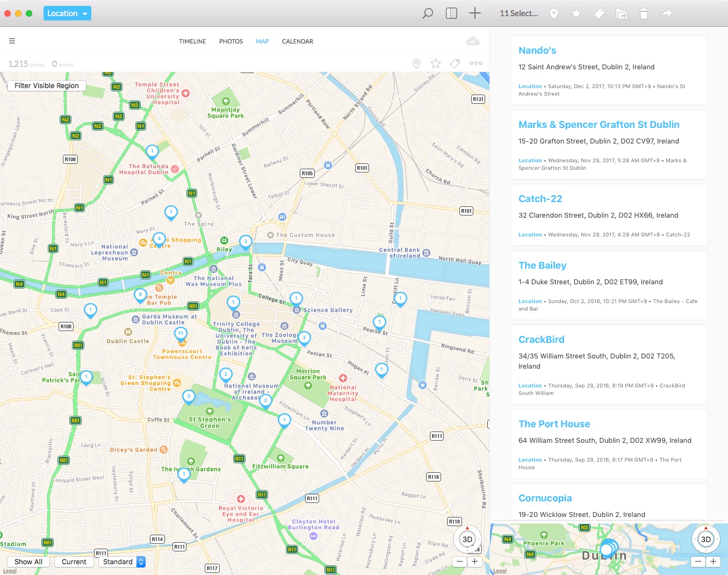Switch to the Calendar tab

[297, 41]
